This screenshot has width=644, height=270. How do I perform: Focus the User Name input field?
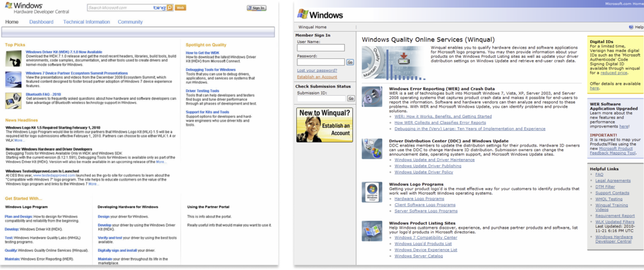click(321, 48)
